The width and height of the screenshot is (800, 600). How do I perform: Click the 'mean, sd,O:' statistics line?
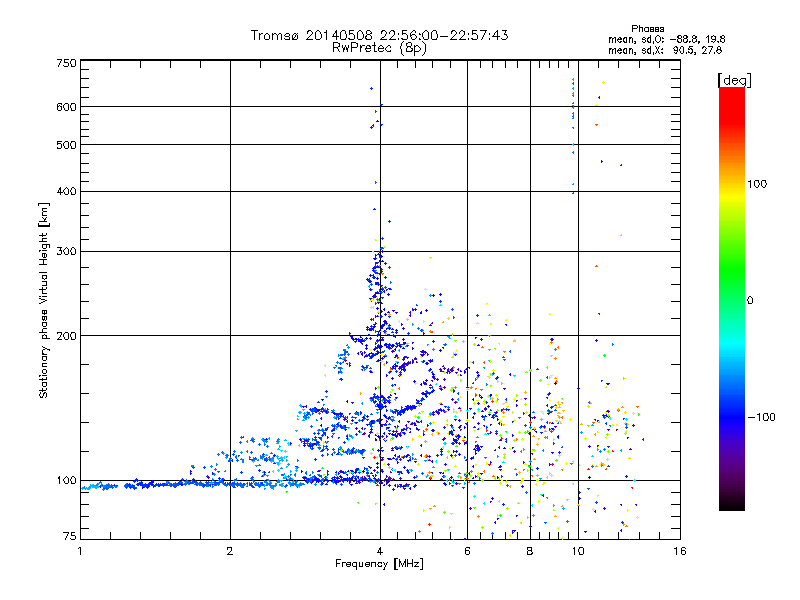pyautogui.click(x=666, y=39)
